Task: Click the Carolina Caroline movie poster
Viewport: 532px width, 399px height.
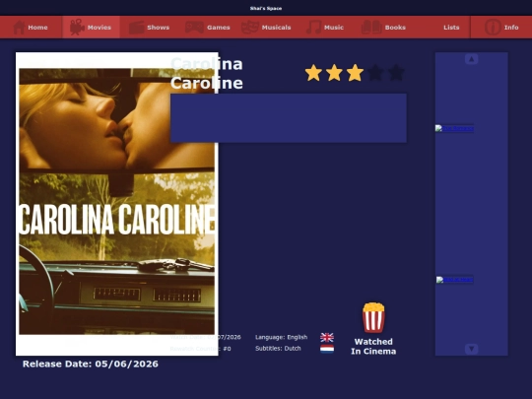Action: (116, 204)
